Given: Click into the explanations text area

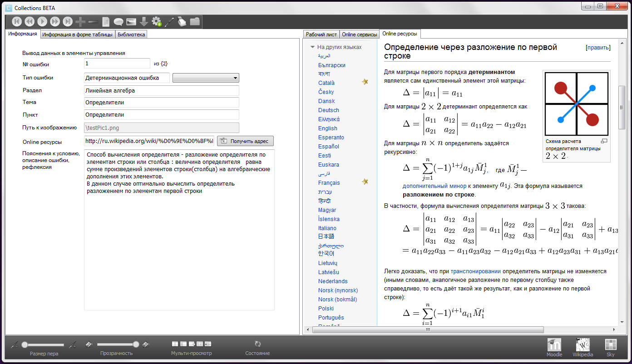Looking at the screenshot, I should pos(179,230).
